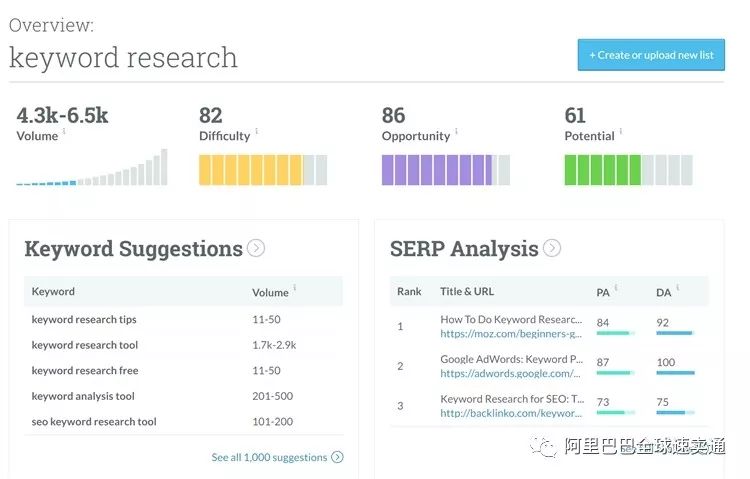Open SERP Analysis via arrow icon

click(x=552, y=248)
